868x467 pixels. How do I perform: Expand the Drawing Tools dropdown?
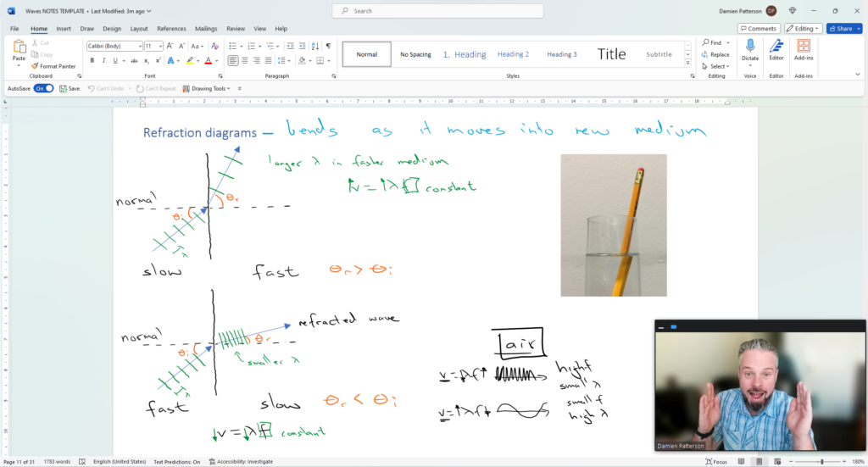click(x=229, y=88)
